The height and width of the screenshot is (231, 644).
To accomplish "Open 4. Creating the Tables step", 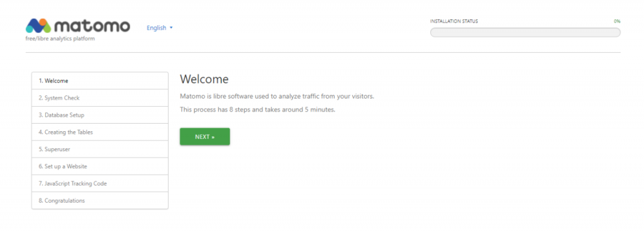I will 100,132.
